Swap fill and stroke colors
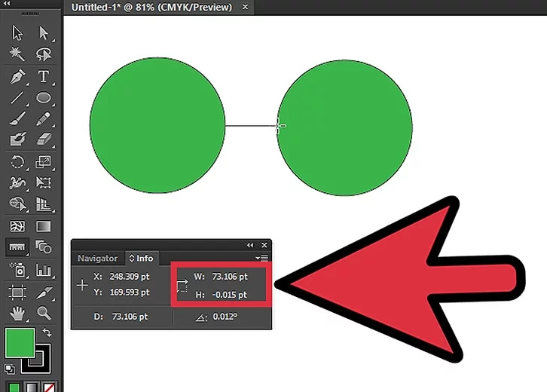The height and width of the screenshot is (392, 547). pos(47,332)
